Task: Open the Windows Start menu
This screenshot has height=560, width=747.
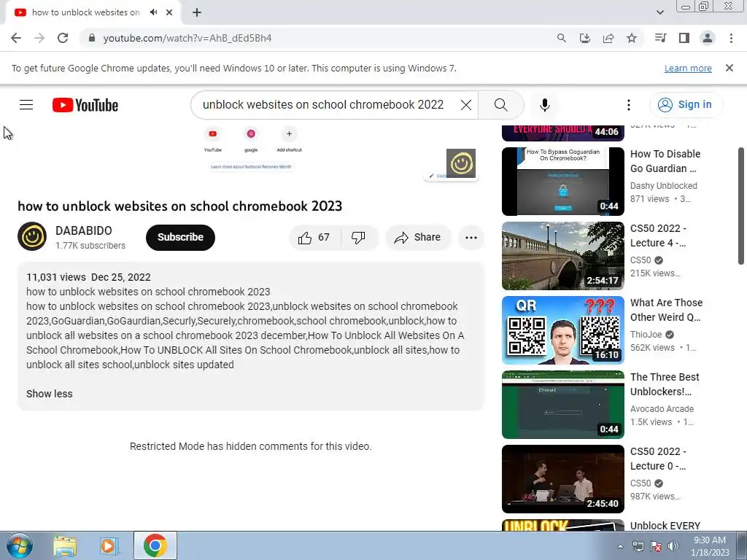Action: pos(19,545)
